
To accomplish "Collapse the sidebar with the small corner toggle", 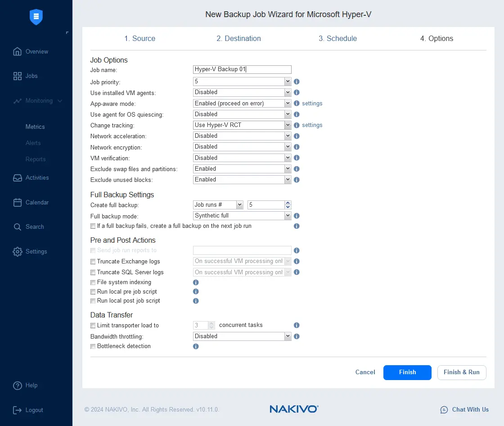I will (x=67, y=32).
